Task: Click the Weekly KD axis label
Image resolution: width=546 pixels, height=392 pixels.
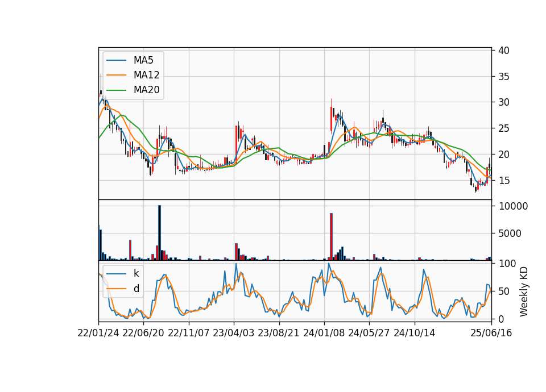Action: pyautogui.click(x=523, y=291)
